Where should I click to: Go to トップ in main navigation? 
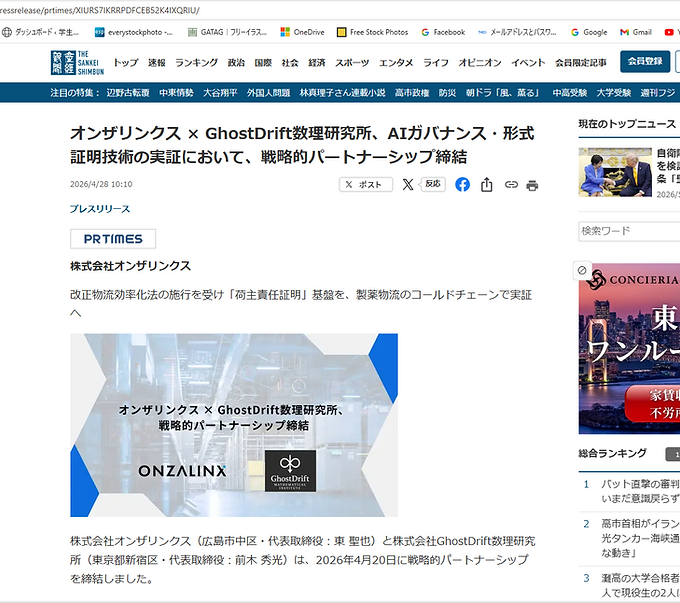tap(125, 63)
